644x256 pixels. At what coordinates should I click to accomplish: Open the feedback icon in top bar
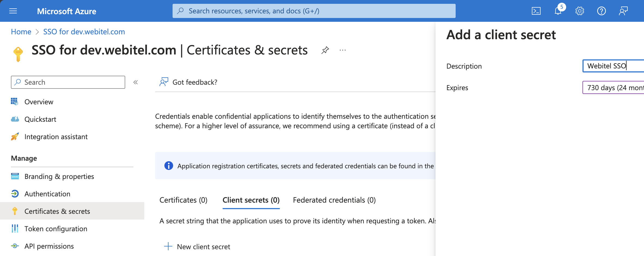[623, 11]
